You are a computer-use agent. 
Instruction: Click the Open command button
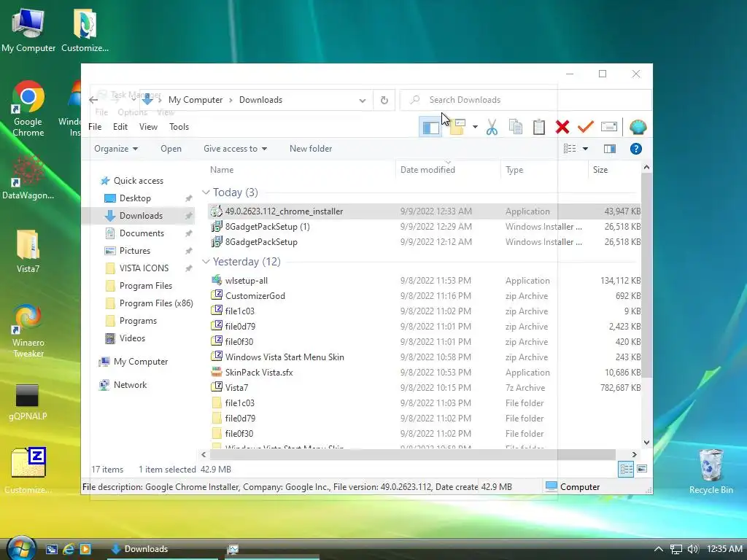click(x=171, y=149)
